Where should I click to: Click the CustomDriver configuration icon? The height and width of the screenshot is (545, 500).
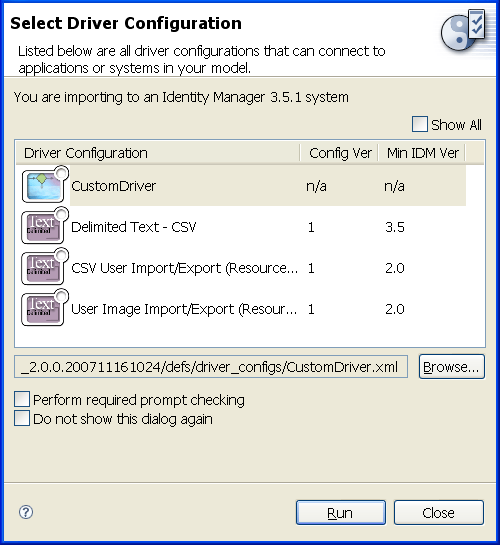click(x=44, y=185)
